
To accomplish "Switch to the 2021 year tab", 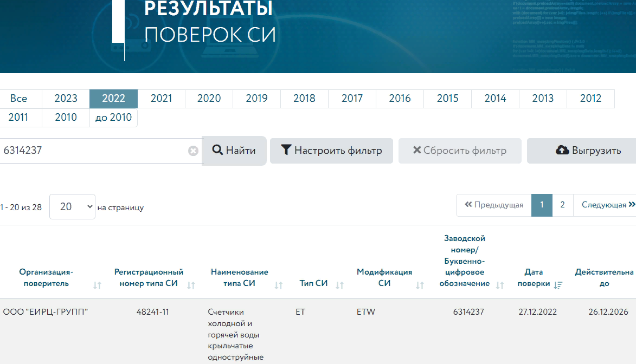I will pos(162,99).
